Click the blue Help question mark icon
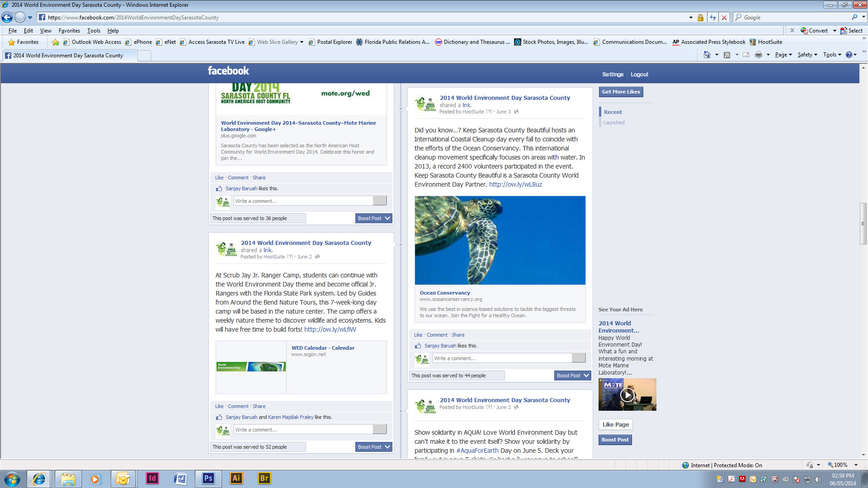The width and height of the screenshot is (868, 488). [849, 55]
